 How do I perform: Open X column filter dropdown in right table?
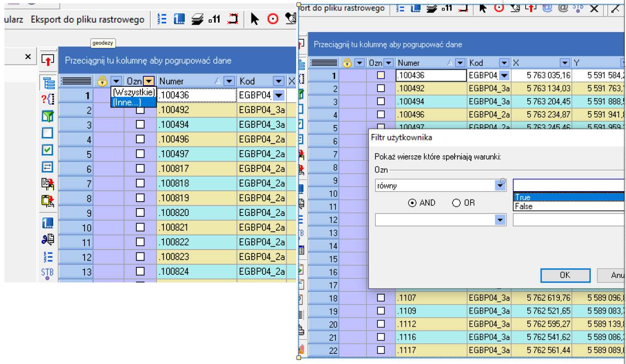pos(565,63)
